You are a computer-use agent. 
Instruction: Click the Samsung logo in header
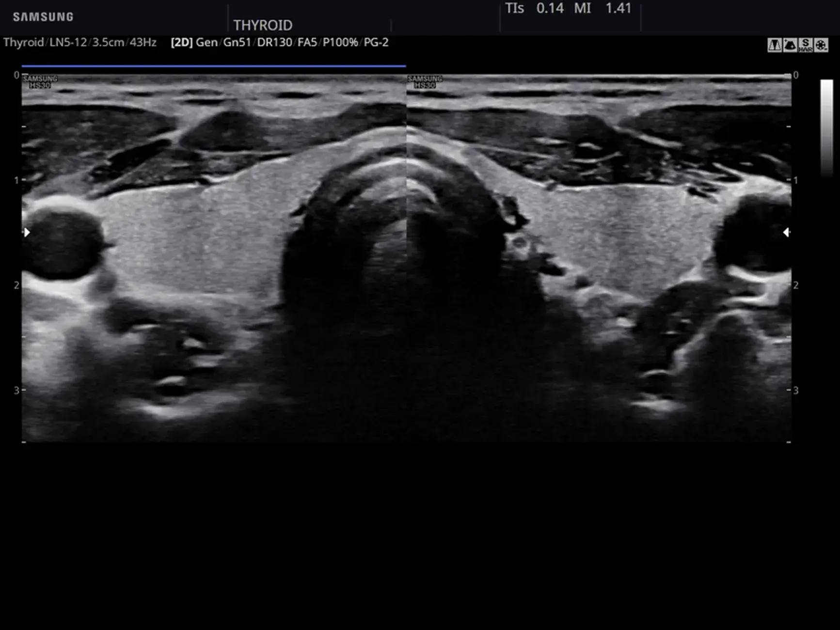click(x=43, y=17)
